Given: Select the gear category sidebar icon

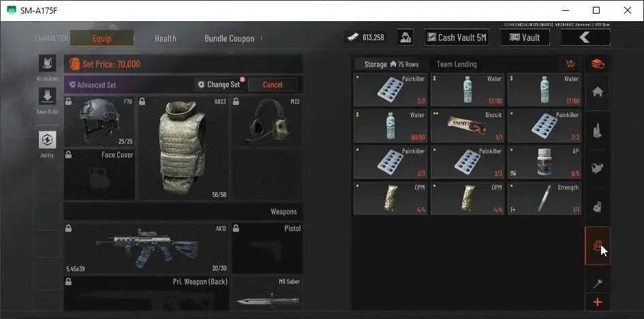Looking at the screenshot, I should (598, 169).
